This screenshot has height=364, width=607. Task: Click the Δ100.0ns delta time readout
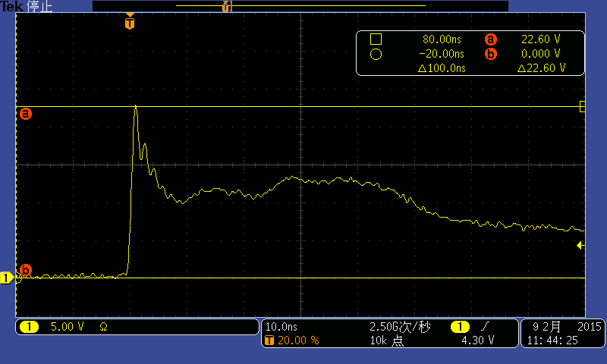[442, 68]
